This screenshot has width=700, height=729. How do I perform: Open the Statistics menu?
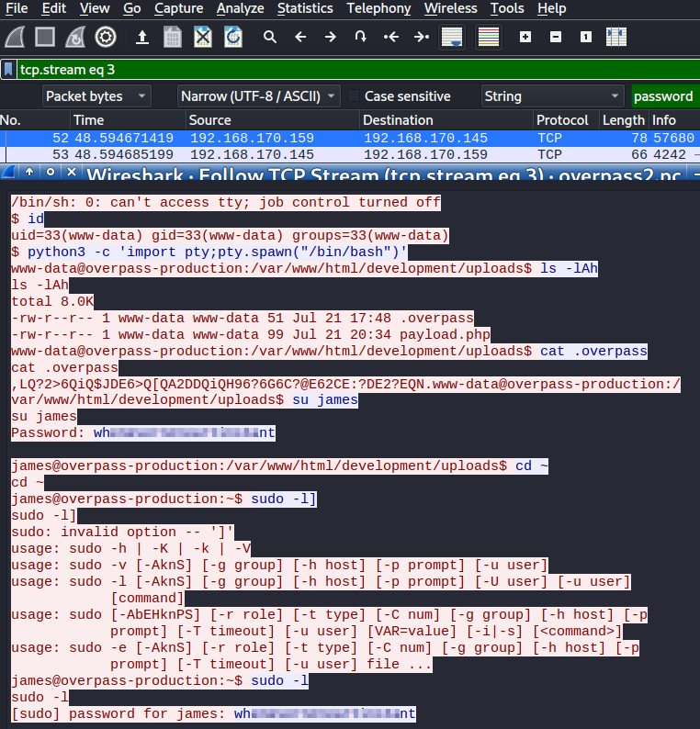pos(305,8)
